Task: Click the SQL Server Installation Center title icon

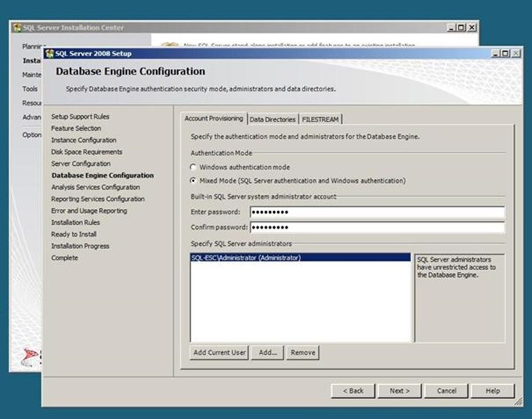Action: (x=17, y=27)
